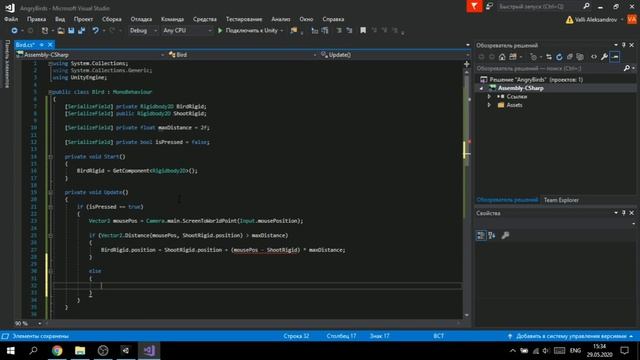Open Chrome from the Windows taskbar
This screenshot has height=360, width=640.
coord(57,351)
